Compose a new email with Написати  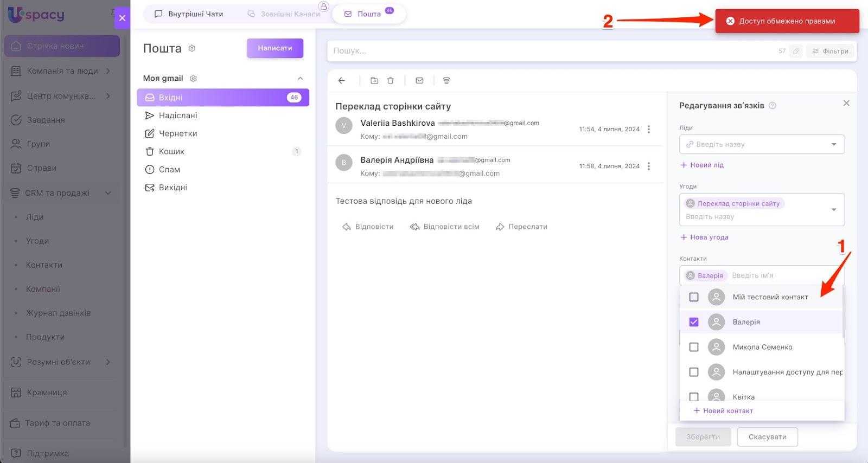(x=275, y=48)
